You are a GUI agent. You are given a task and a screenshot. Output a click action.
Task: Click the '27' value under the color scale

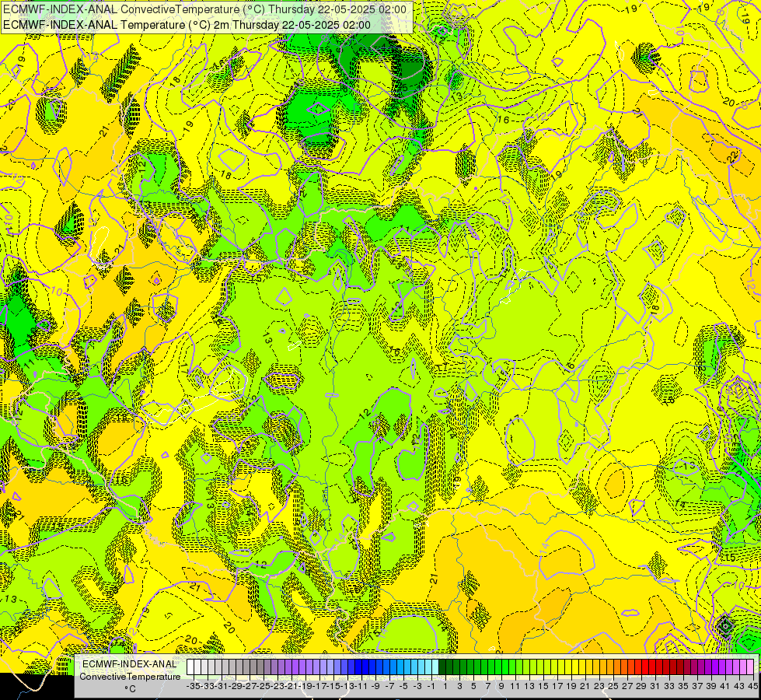(x=627, y=686)
